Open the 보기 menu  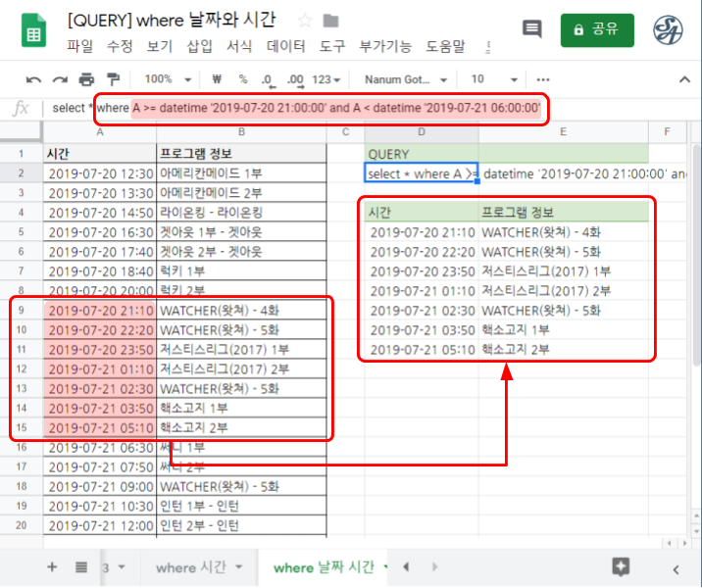(160, 46)
